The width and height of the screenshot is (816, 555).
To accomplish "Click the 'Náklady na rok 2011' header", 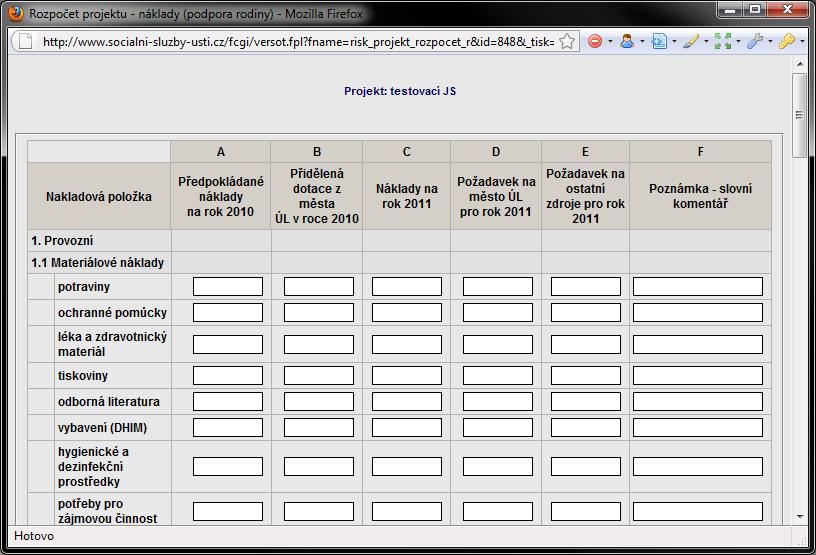I will [406, 196].
